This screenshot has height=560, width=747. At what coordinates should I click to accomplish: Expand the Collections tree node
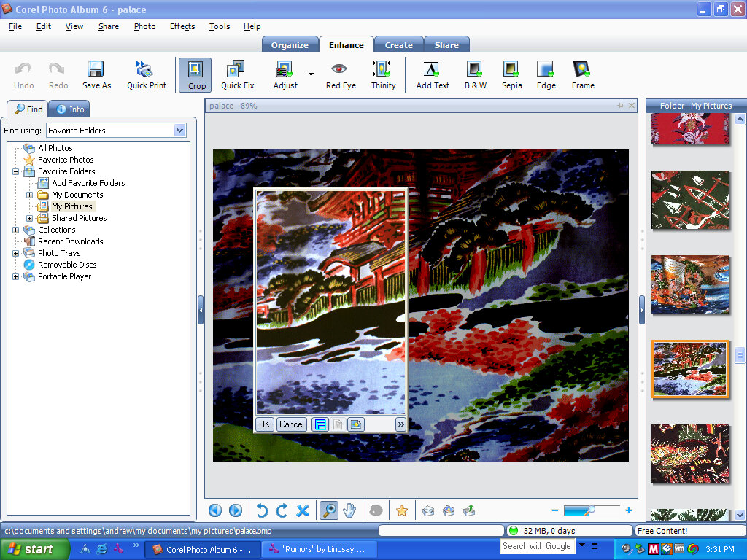[x=16, y=230]
